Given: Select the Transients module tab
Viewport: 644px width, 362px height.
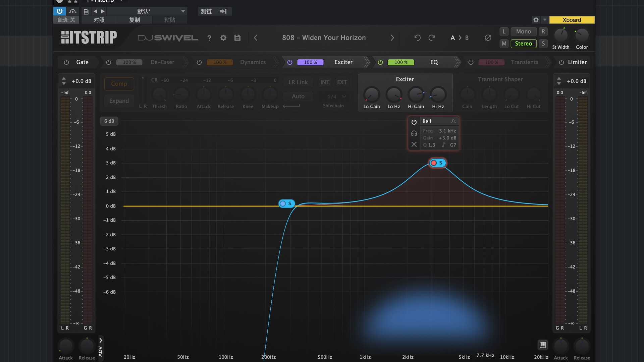Looking at the screenshot, I should point(525,62).
